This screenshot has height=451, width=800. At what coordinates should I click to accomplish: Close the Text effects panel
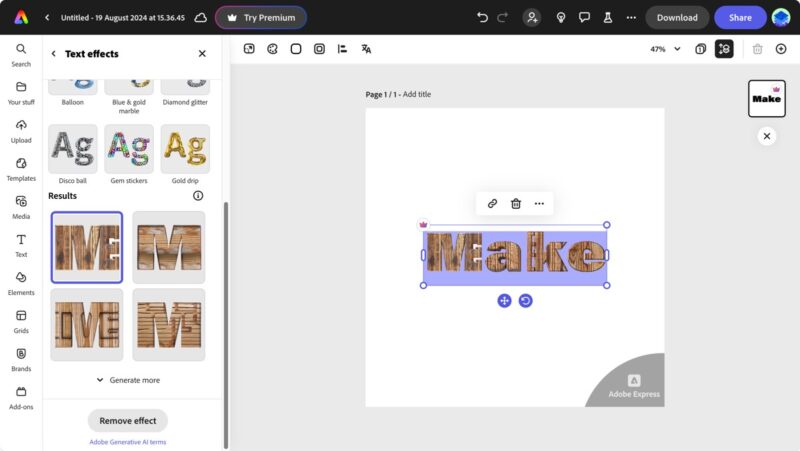(x=202, y=54)
